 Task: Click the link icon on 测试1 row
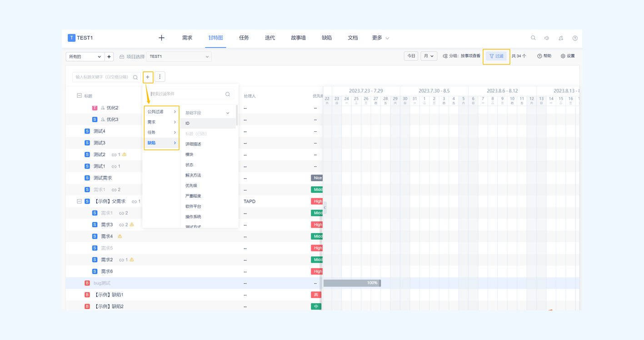(114, 166)
